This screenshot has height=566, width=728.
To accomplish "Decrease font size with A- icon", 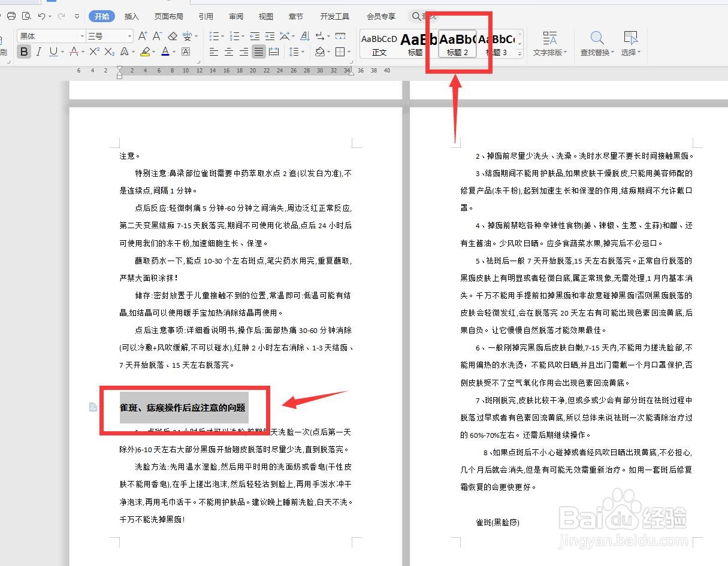I will 158,37.
